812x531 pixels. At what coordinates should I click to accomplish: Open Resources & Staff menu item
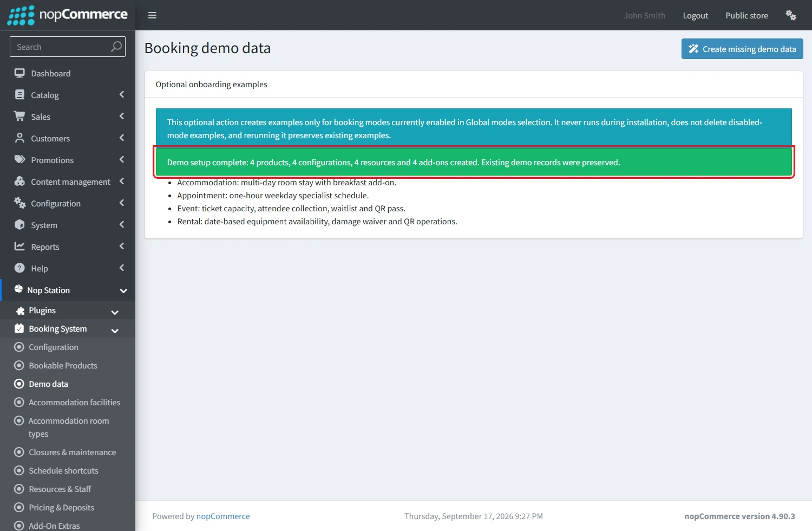tap(68, 489)
